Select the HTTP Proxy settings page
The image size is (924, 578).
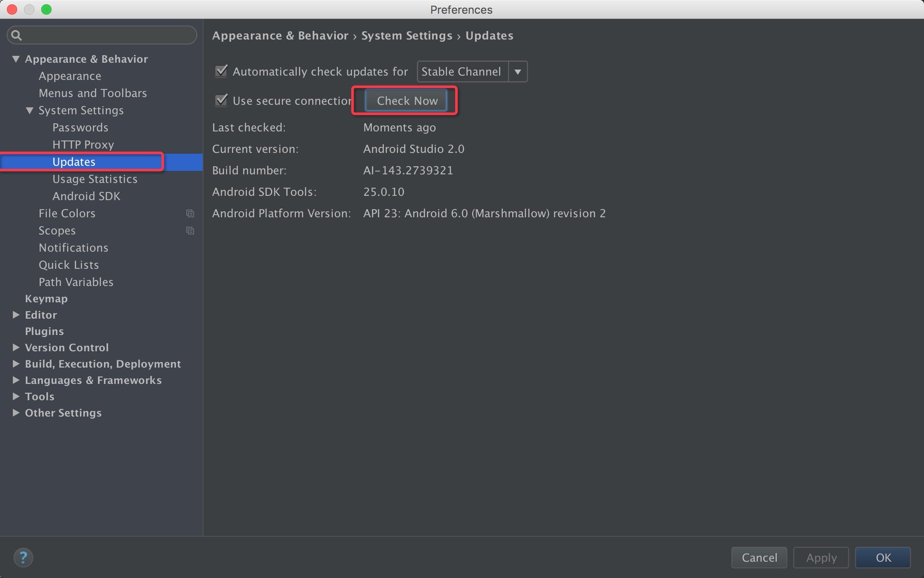click(83, 145)
